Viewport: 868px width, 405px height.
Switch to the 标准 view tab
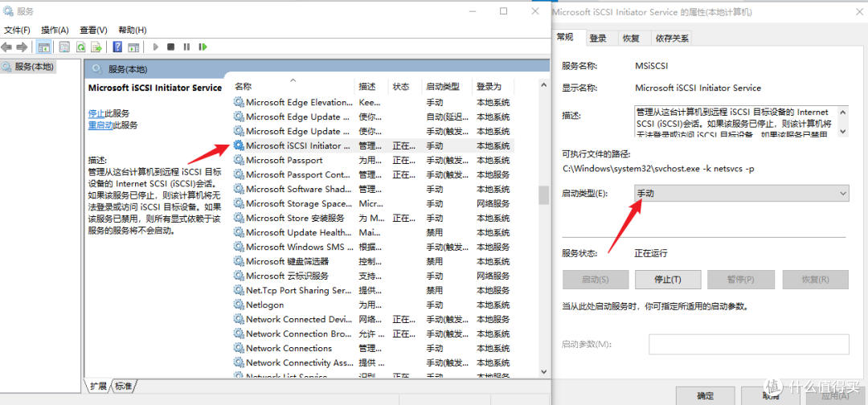click(x=124, y=386)
